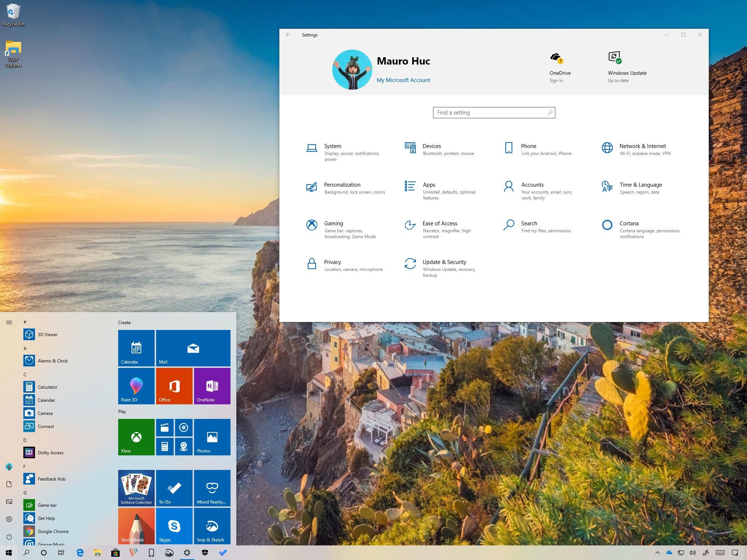
Task: Expand the Start menu hamburger sidebar
Action: click(x=9, y=322)
